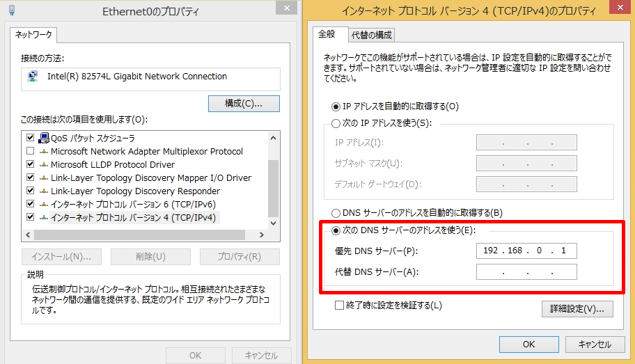Click the item list scroll-down arrow
Screen dimensions: 635x364
[x=274, y=223]
